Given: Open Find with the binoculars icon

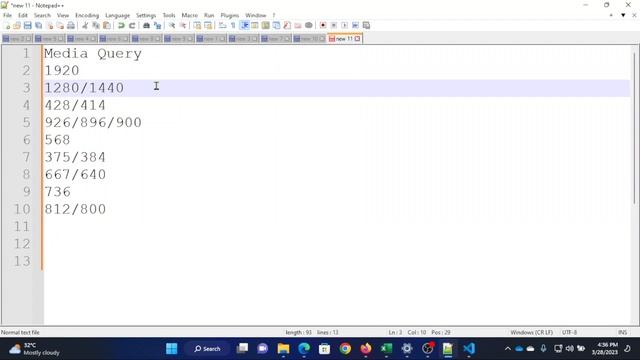Looking at the screenshot, I should [x=146, y=26].
